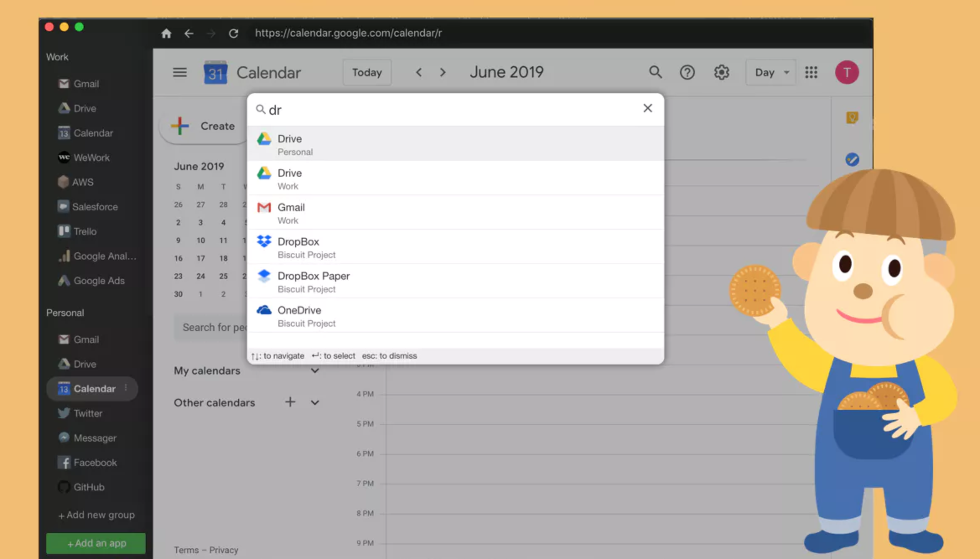Open the Trello app in sidebar
This screenshot has height=559, width=980.
(77, 231)
